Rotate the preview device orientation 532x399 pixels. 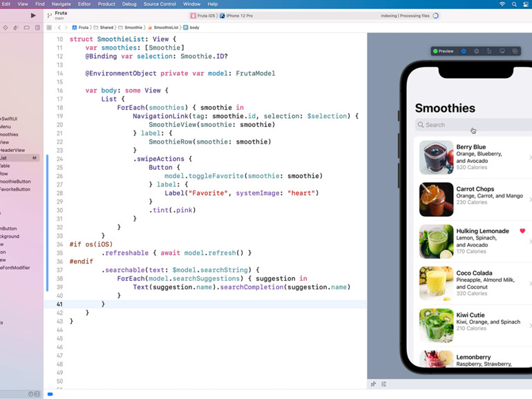[x=489, y=51]
